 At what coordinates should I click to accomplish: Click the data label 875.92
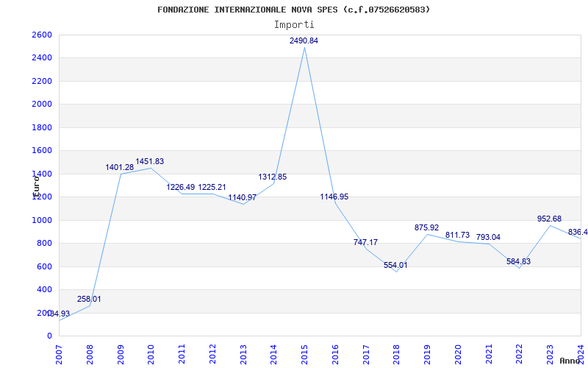pyautogui.click(x=427, y=227)
